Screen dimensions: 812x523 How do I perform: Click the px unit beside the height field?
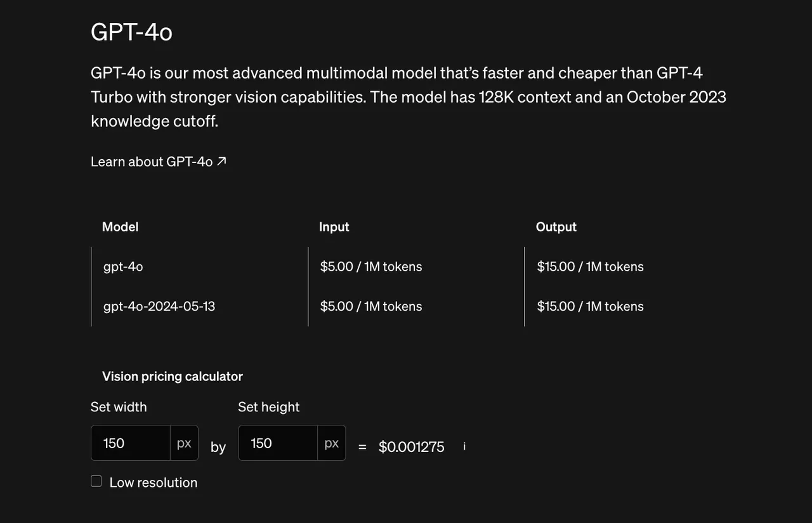pyautogui.click(x=331, y=443)
